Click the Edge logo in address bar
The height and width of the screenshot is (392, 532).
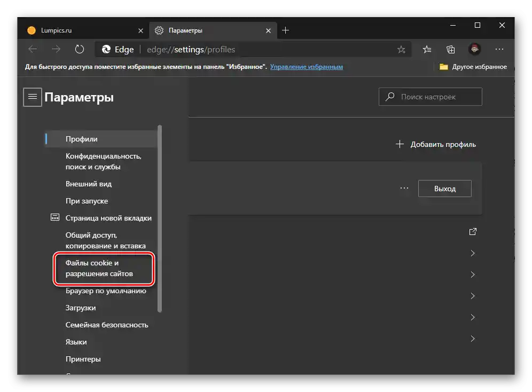coord(106,50)
